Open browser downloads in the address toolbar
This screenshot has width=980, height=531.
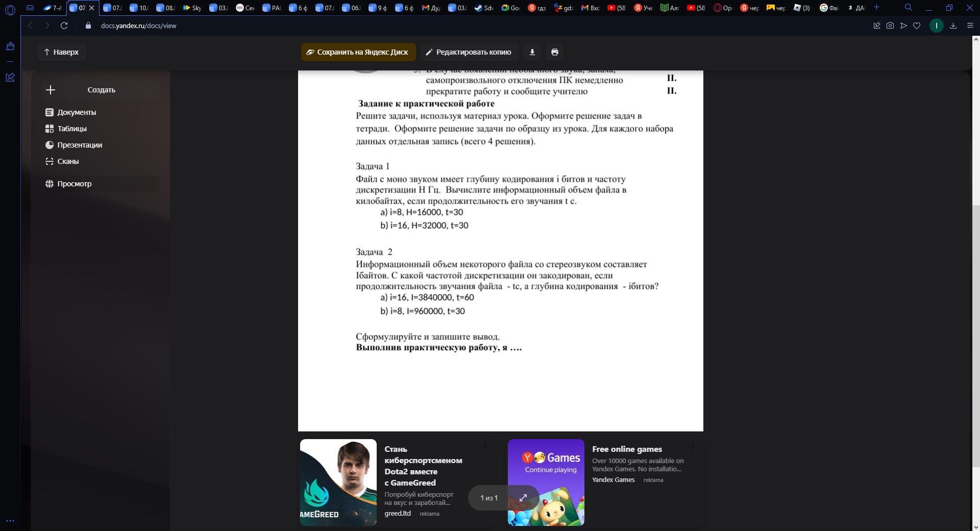pyautogui.click(x=953, y=26)
